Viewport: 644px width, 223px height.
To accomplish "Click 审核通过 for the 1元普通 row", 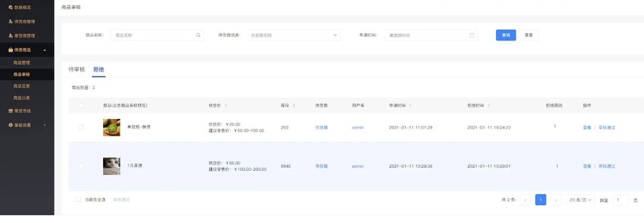I will point(607,166).
